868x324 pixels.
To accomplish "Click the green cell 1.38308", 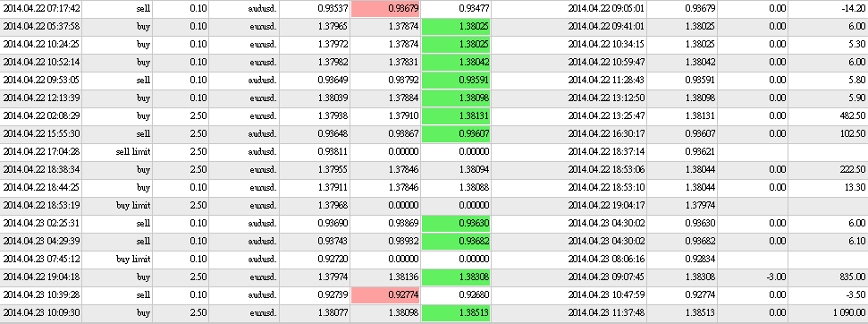I will tap(456, 277).
